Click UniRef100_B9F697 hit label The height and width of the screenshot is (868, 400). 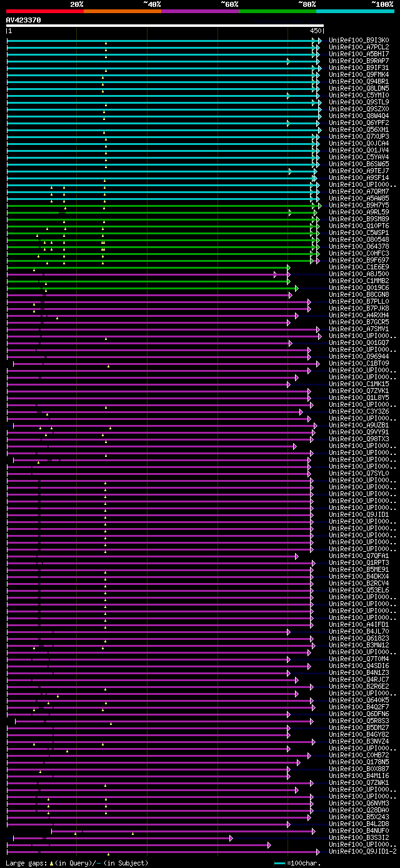click(359, 261)
